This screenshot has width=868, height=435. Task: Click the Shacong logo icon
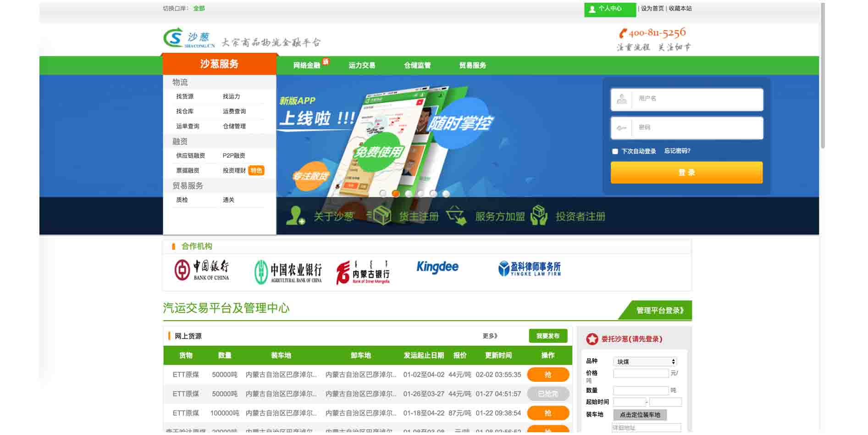coord(174,38)
